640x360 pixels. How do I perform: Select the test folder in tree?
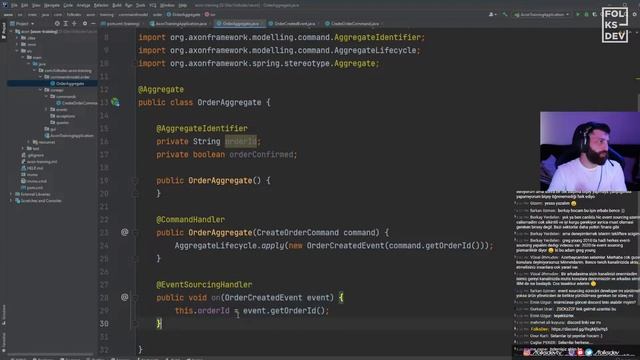pos(33,149)
